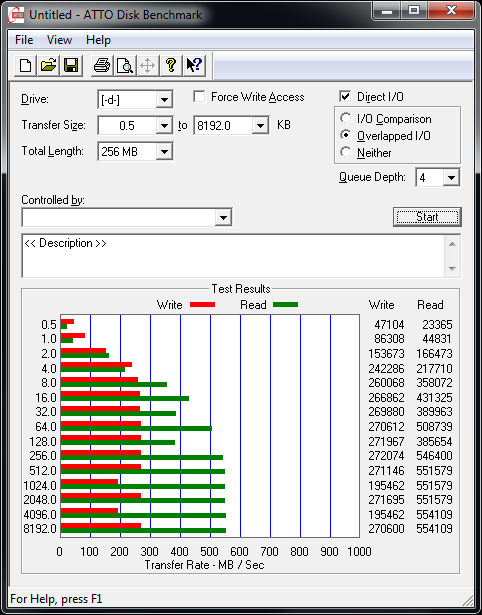The image size is (482, 615).
Task: Choose the Neither radio option
Action: [346, 152]
